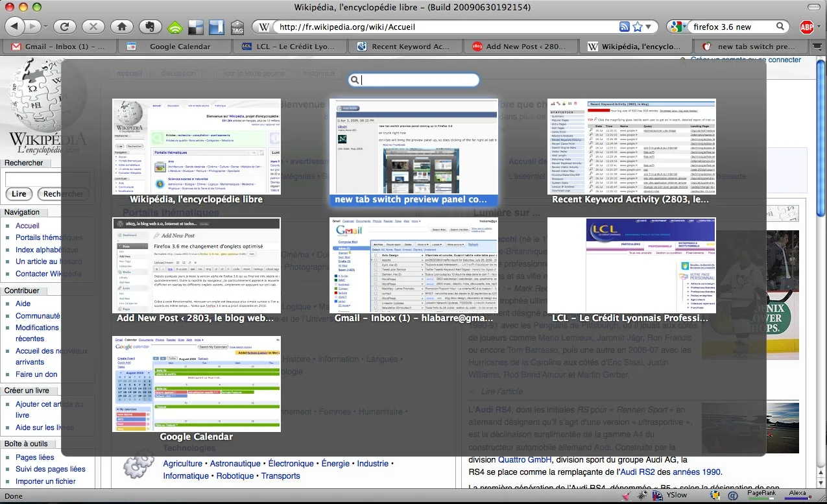
Task: Click the TAG toolbar button
Action: click(x=237, y=27)
